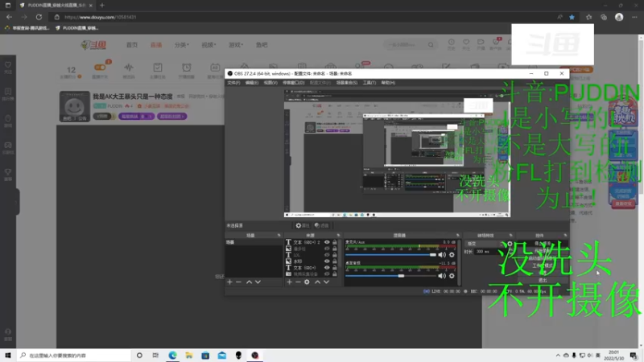Refresh the browser page
The image size is (644, 362).
tap(39, 17)
